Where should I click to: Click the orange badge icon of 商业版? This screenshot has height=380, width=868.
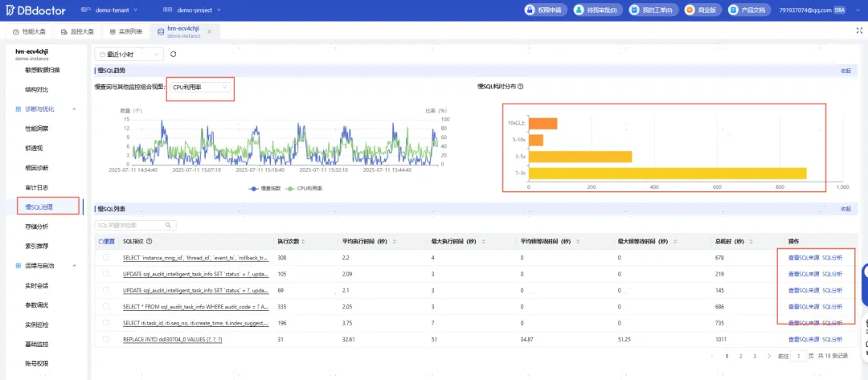690,10
